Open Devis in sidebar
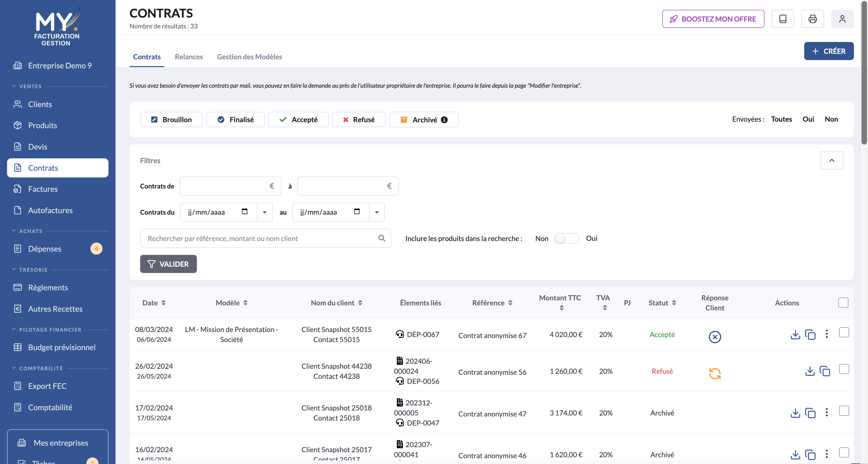The height and width of the screenshot is (464, 868). coord(58,146)
